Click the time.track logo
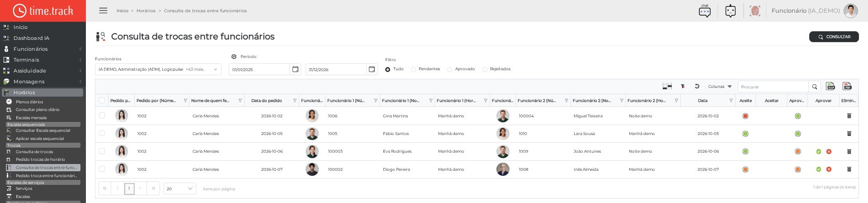Screen dimensions: 868x203 tap(43, 11)
